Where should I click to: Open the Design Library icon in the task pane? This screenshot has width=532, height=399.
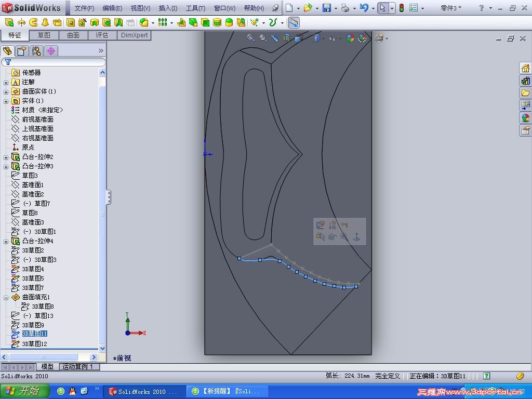(x=525, y=81)
